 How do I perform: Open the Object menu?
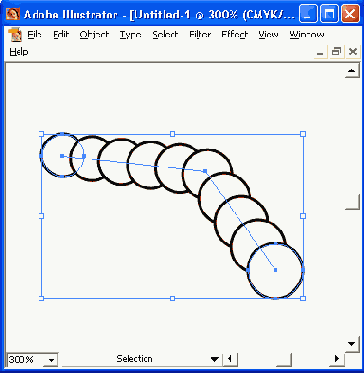[x=94, y=35]
